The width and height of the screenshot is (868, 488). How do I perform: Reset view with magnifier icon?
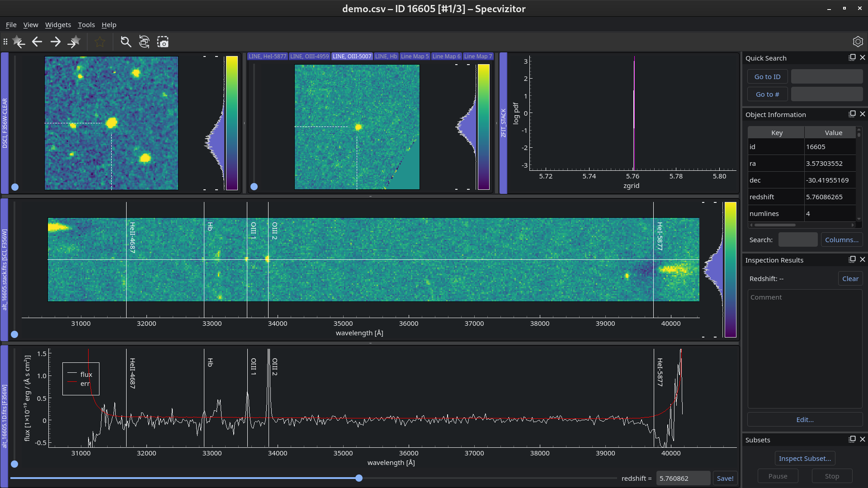[126, 42]
